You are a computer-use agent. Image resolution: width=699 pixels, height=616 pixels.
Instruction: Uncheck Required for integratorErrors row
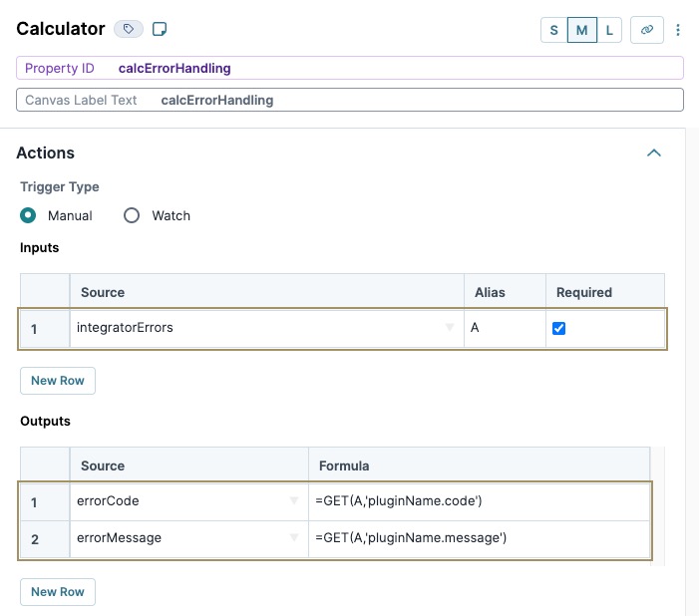[558, 329]
